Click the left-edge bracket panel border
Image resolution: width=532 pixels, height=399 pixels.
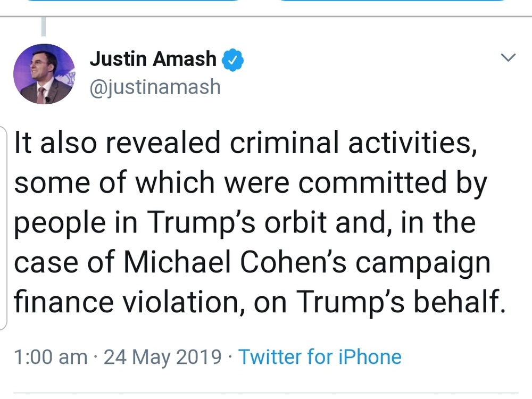click(x=5, y=229)
